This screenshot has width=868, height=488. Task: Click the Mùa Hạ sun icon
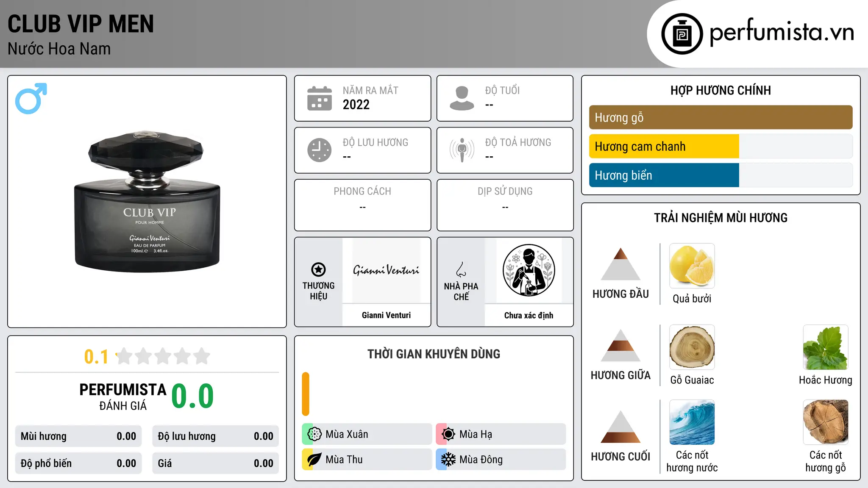[448, 434]
